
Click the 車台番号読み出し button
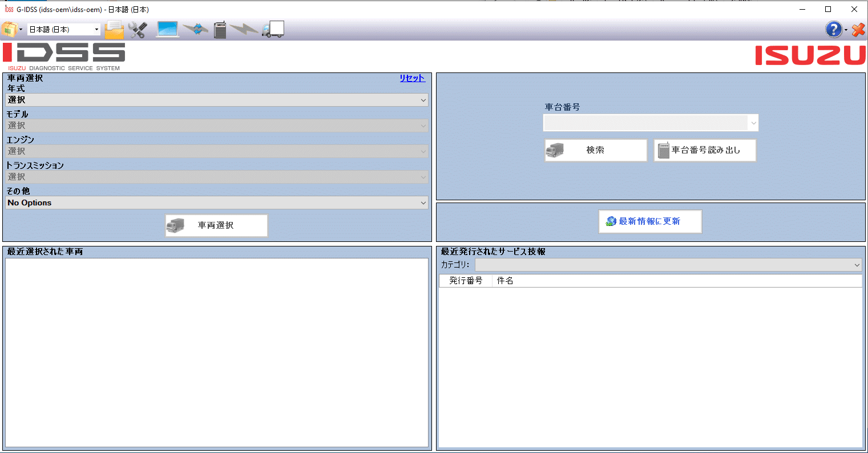705,150
